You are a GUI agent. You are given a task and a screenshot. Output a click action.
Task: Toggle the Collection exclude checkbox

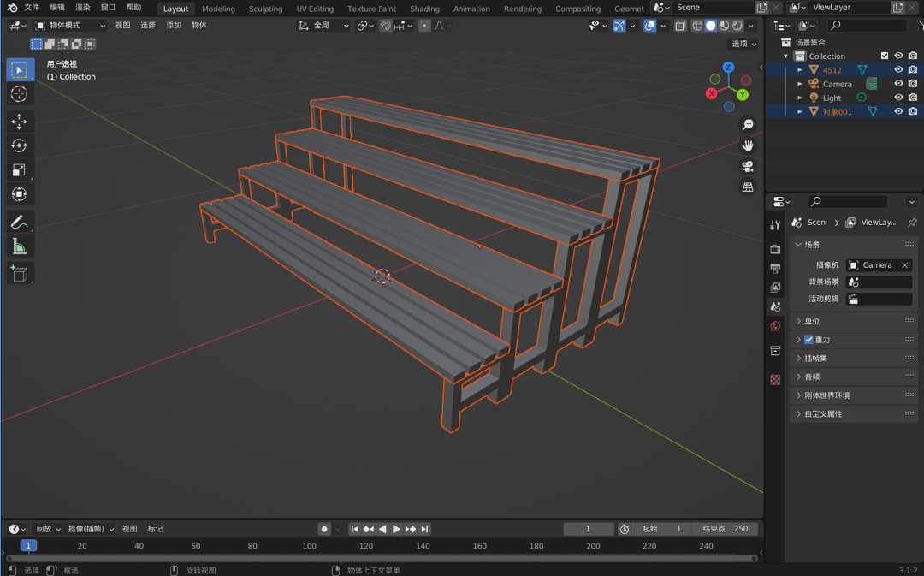[885, 56]
